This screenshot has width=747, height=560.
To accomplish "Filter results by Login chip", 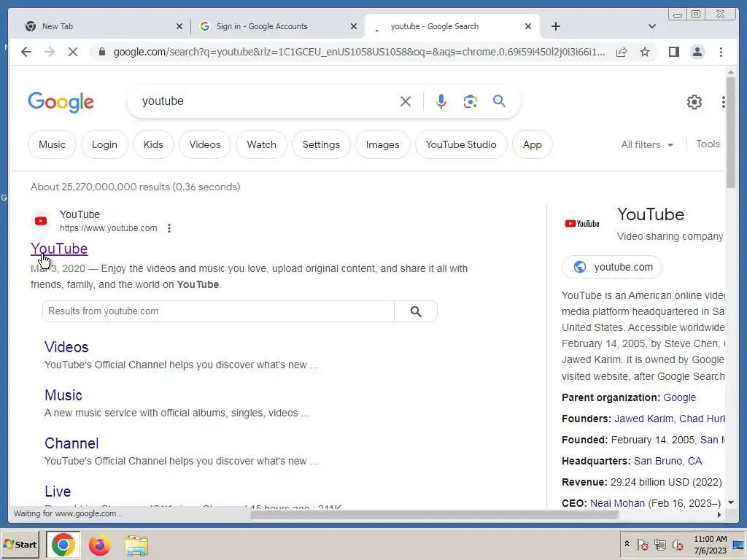I will [x=104, y=145].
